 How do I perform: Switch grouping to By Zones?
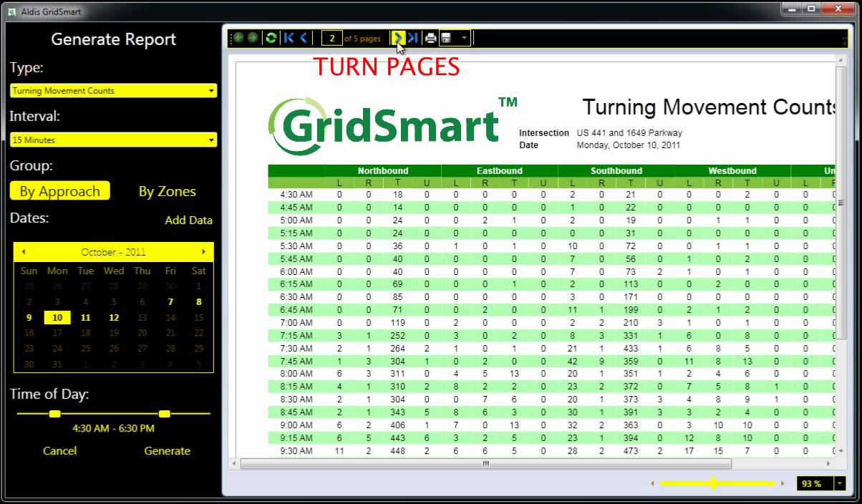click(167, 191)
